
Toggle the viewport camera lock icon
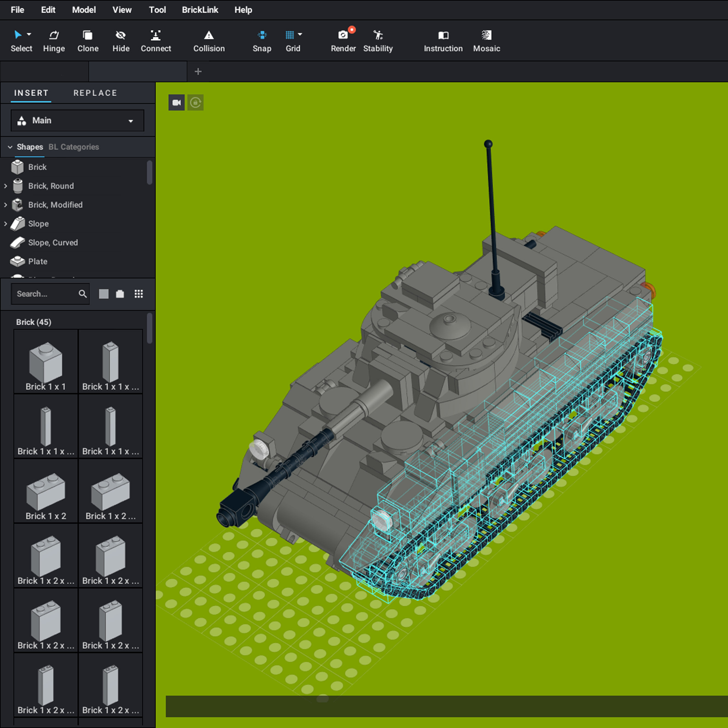point(195,102)
